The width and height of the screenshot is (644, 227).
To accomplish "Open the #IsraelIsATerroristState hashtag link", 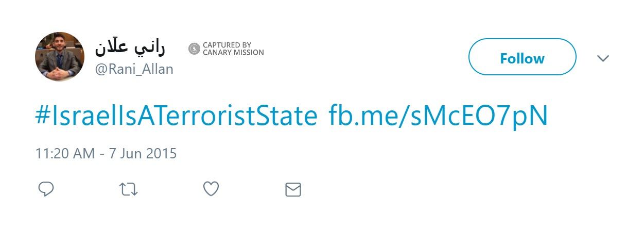I will pos(176,117).
